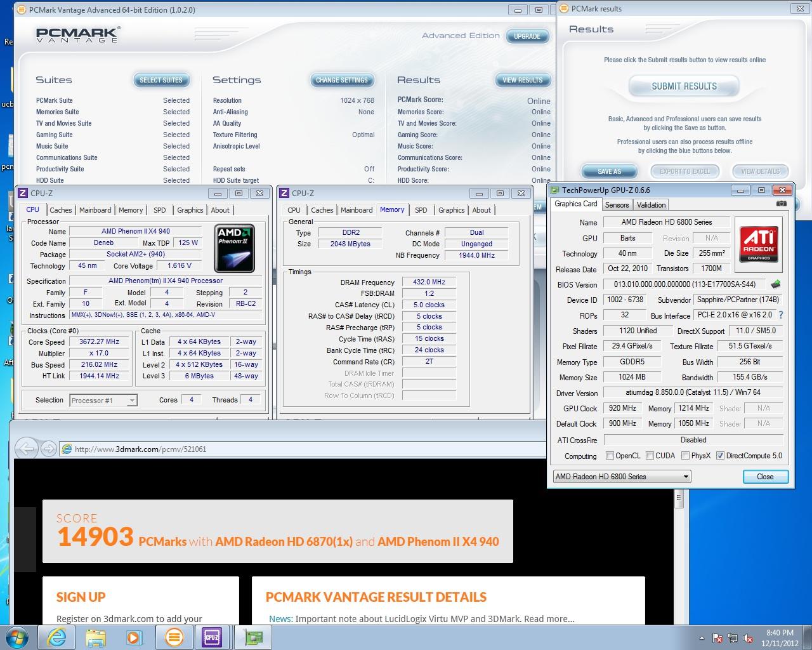This screenshot has width=812, height=650.
Task: Click the Upgrade button in PCMark Vantage
Action: pyautogui.click(x=527, y=36)
